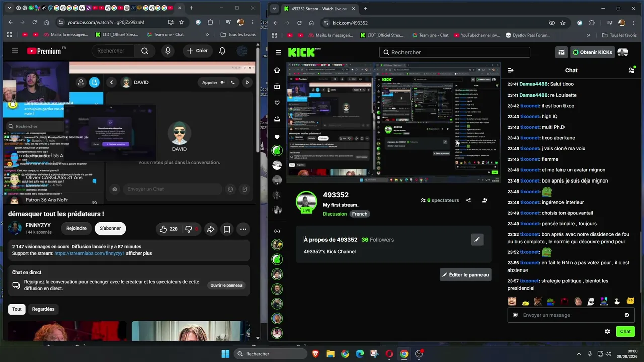Click the 'French' language tag
644x362 pixels.
coord(360,214)
